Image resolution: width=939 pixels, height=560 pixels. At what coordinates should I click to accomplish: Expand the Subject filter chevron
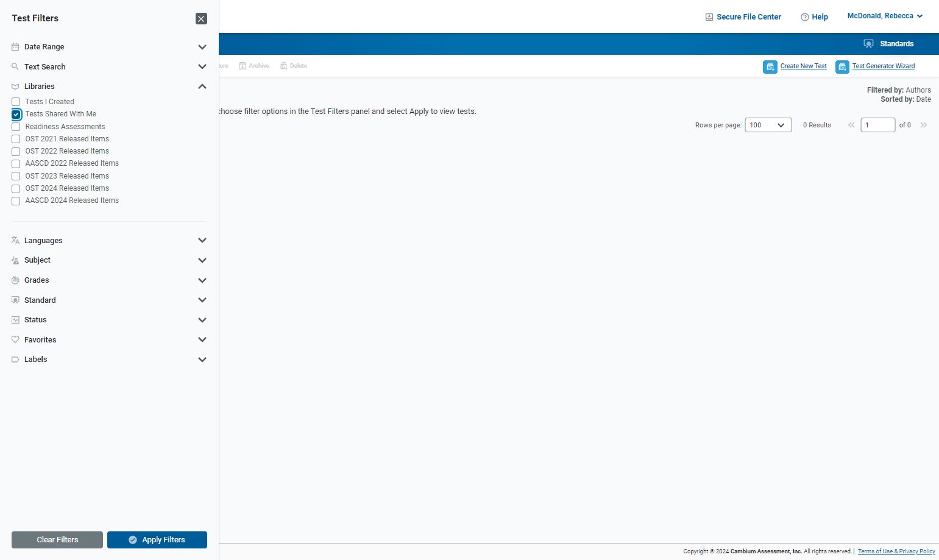[202, 260]
